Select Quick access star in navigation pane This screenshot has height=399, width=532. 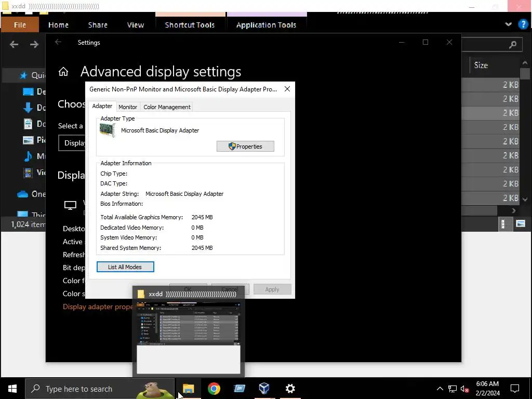coord(23,75)
